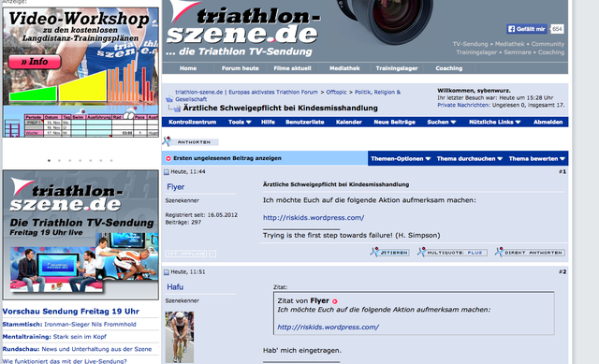The image size is (599, 364).
Task: Select the first carousel dot under the ad
Action: click(49, 160)
